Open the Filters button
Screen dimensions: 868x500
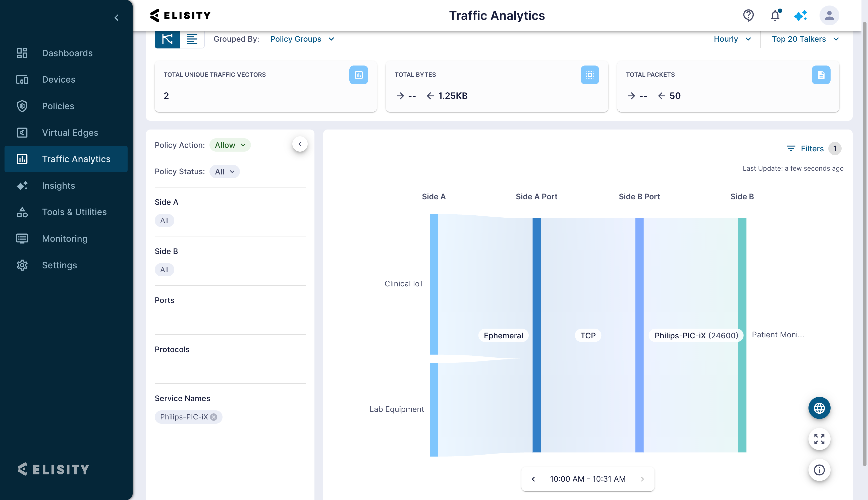(x=806, y=149)
